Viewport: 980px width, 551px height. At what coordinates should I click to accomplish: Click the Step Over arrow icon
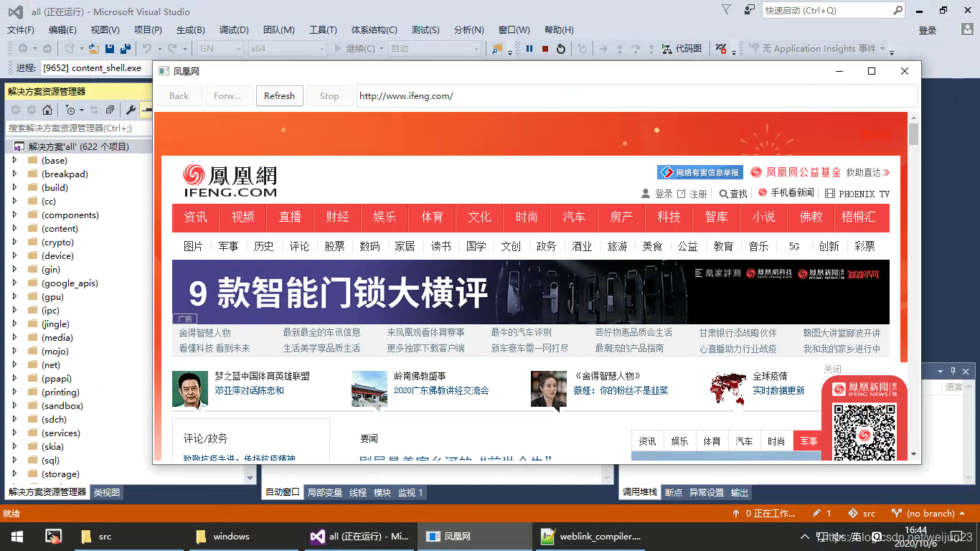636,49
